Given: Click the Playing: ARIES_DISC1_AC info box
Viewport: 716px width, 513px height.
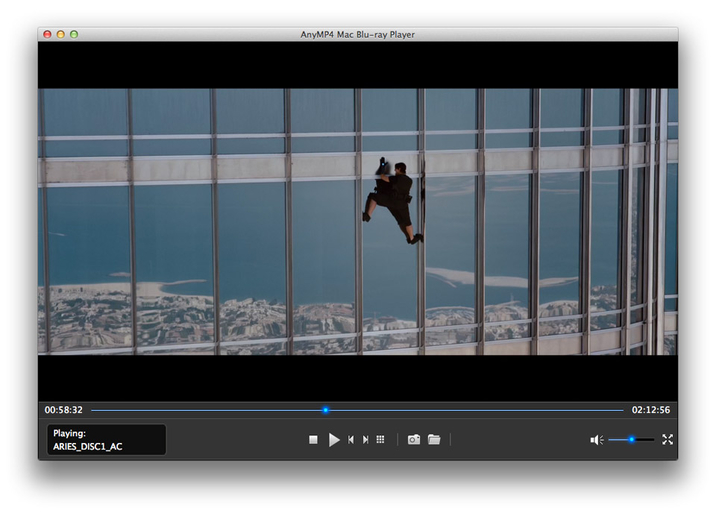Looking at the screenshot, I should (x=106, y=439).
